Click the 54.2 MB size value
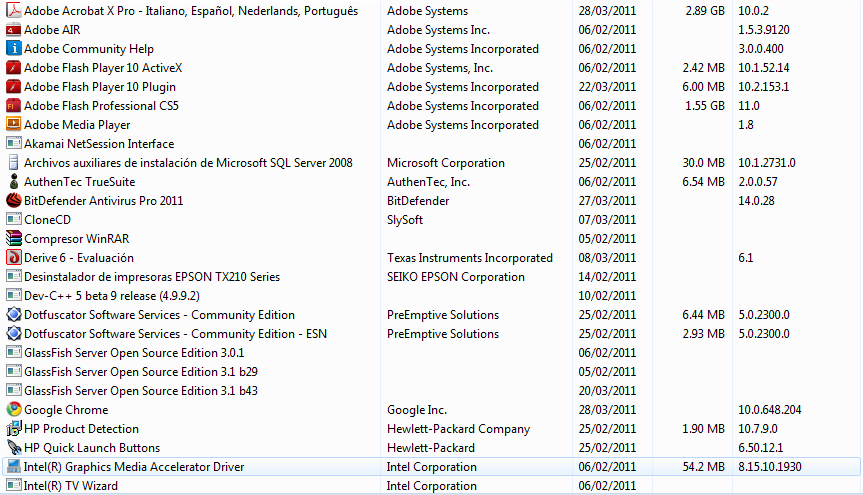 [x=703, y=467]
